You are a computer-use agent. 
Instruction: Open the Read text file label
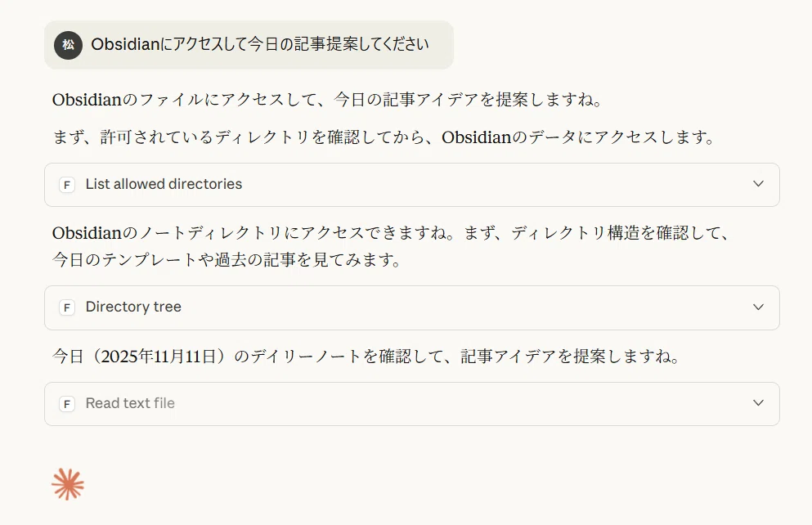130,403
